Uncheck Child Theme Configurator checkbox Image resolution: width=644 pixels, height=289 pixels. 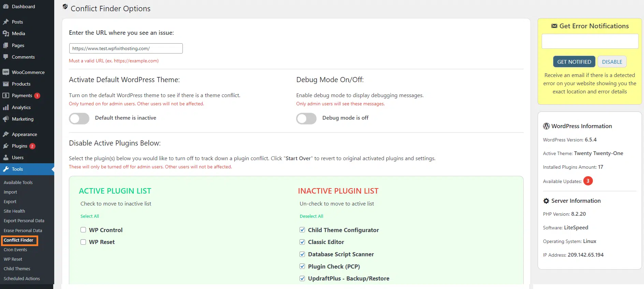[x=302, y=230]
